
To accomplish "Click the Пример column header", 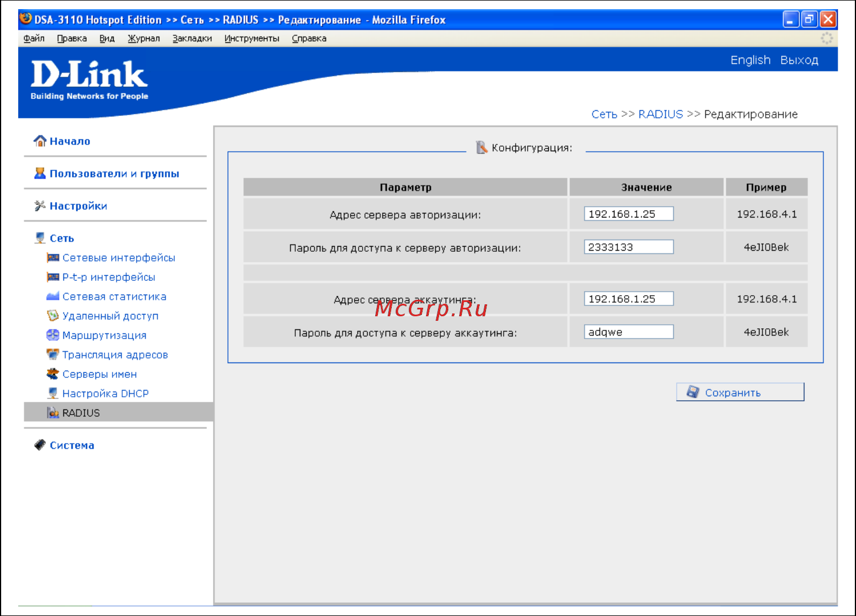I will tap(766, 187).
